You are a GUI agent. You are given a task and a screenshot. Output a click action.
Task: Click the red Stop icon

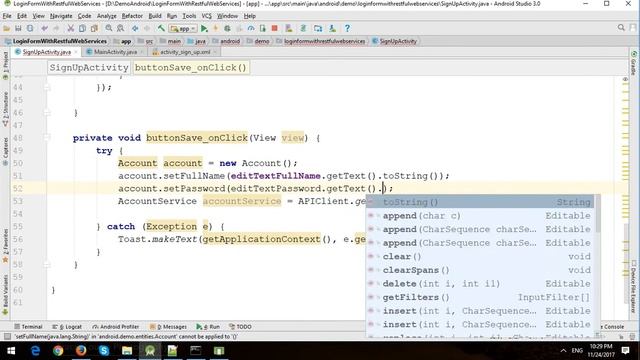pyautogui.click(x=275, y=29)
